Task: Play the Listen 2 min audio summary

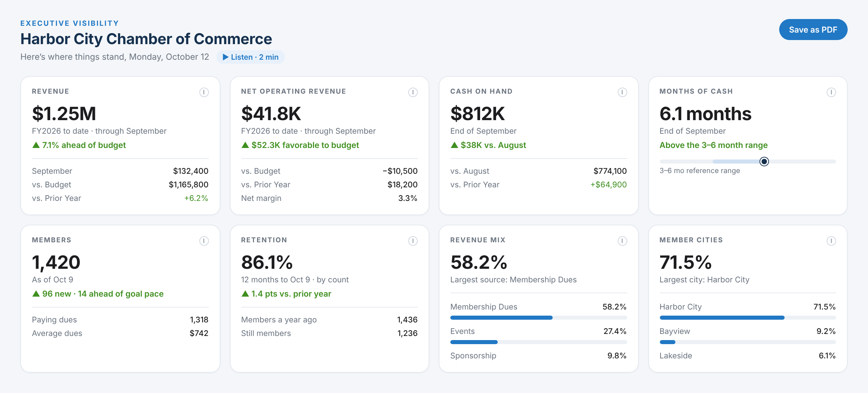Action: click(x=250, y=57)
